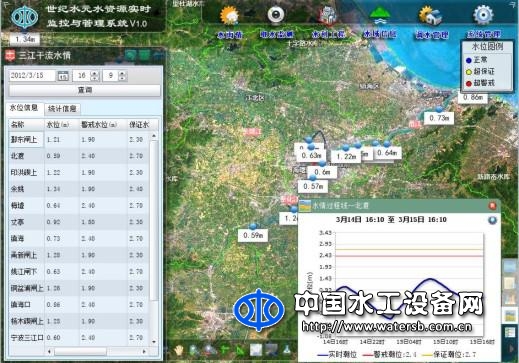Click the highlighted white-framed sidebar thumbnail
The image size is (519, 363).
pyautogui.click(x=510, y=316)
